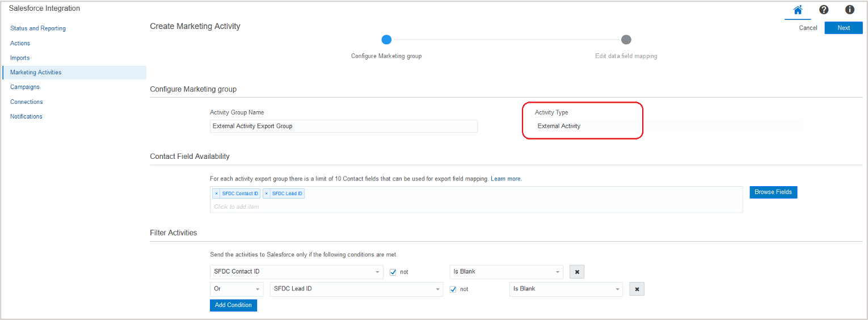Open the Info icon in header
Image resolution: width=868 pixels, height=320 pixels.
pos(850,10)
